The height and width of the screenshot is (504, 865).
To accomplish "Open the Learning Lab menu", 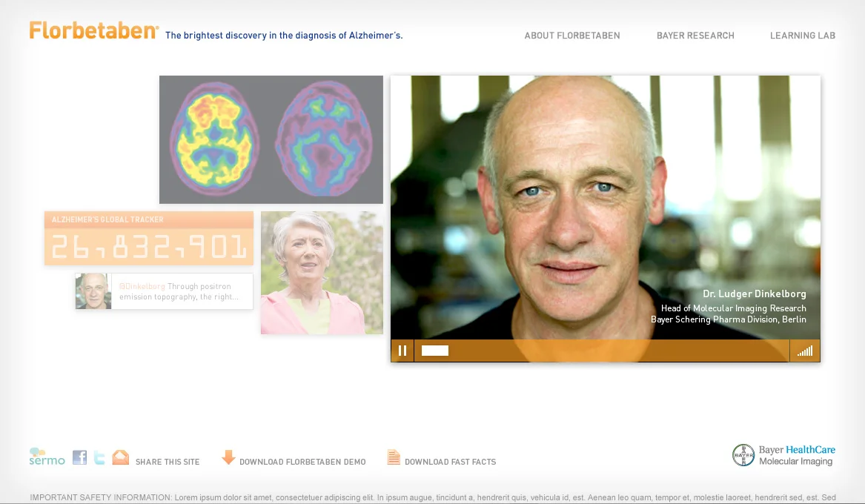I will point(803,36).
